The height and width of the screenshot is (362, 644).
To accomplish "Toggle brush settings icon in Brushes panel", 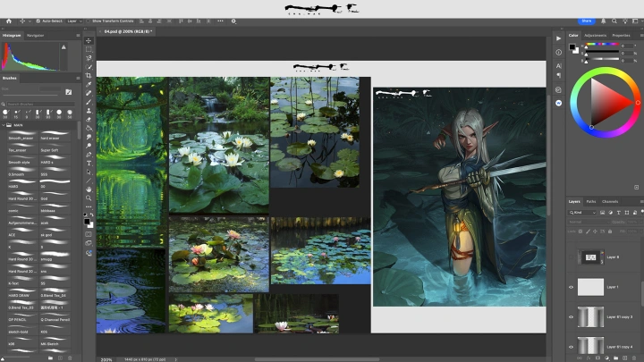I will coord(69,92).
